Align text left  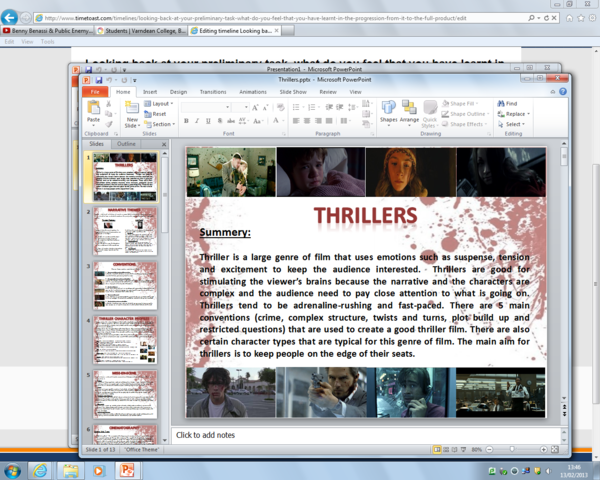[x=296, y=121]
